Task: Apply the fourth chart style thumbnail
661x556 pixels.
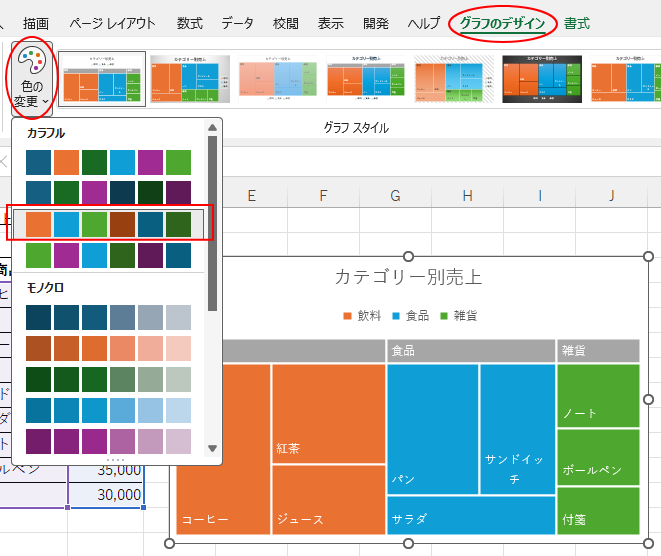Action: click(366, 79)
